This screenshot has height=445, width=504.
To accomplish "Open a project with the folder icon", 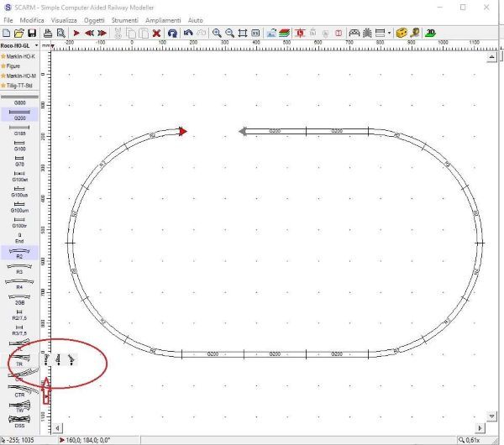I will click(x=19, y=33).
